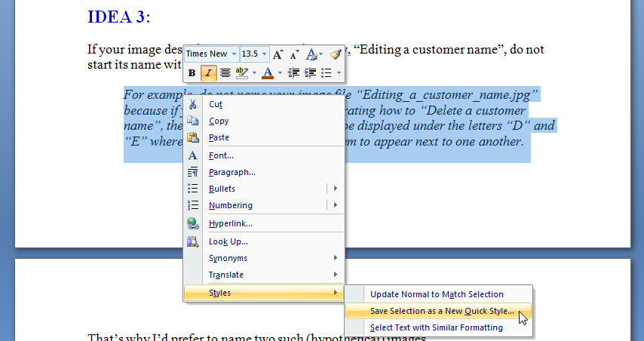644x341 pixels.
Task: Click the Hyperlink globe icon
Action: [x=192, y=223]
